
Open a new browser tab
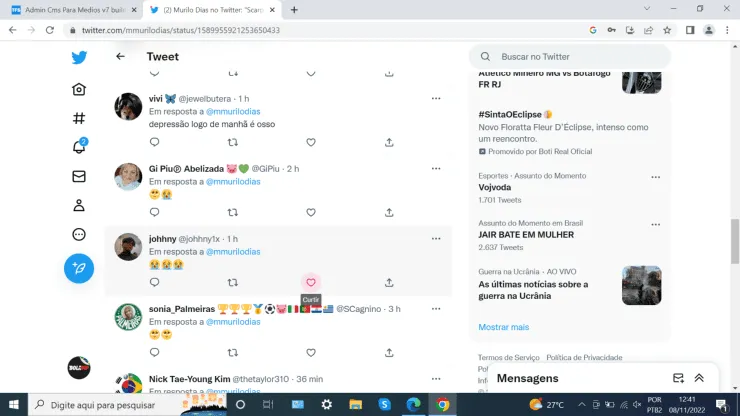coord(293,9)
